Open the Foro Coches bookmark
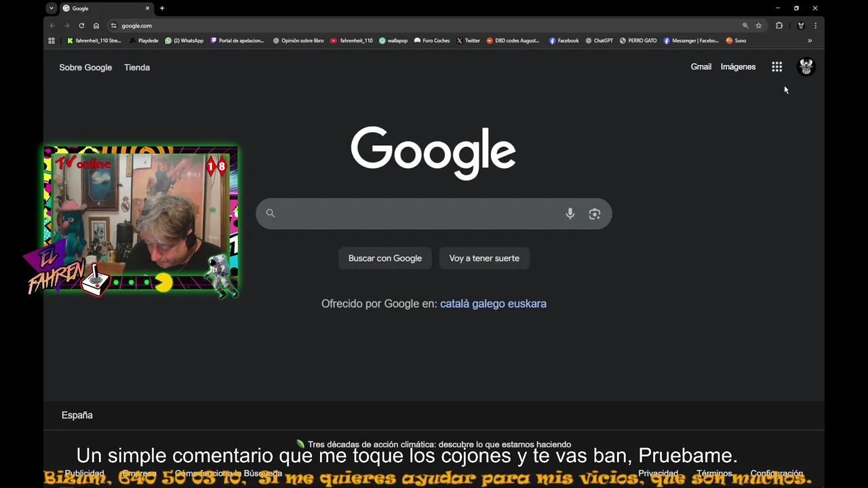Viewport: 868px width, 488px height. 432,41
